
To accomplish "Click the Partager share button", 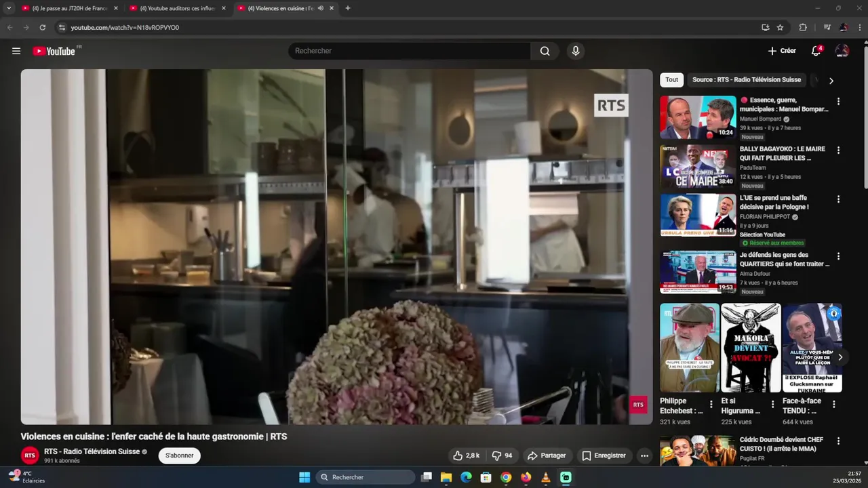I will point(547,455).
